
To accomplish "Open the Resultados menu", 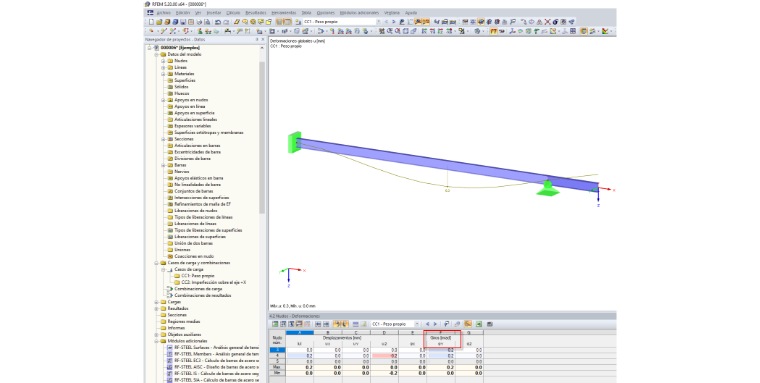I will 255,13.
